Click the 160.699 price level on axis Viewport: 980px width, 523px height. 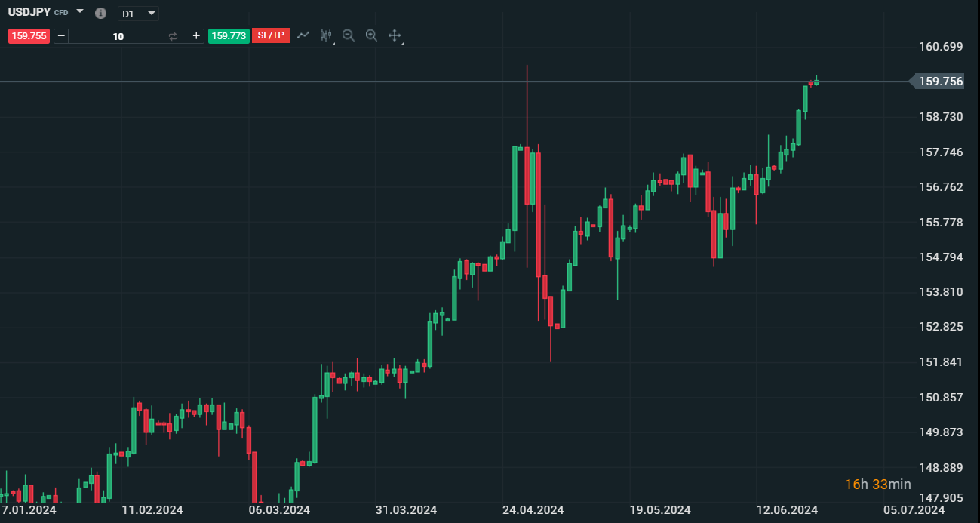(940, 47)
